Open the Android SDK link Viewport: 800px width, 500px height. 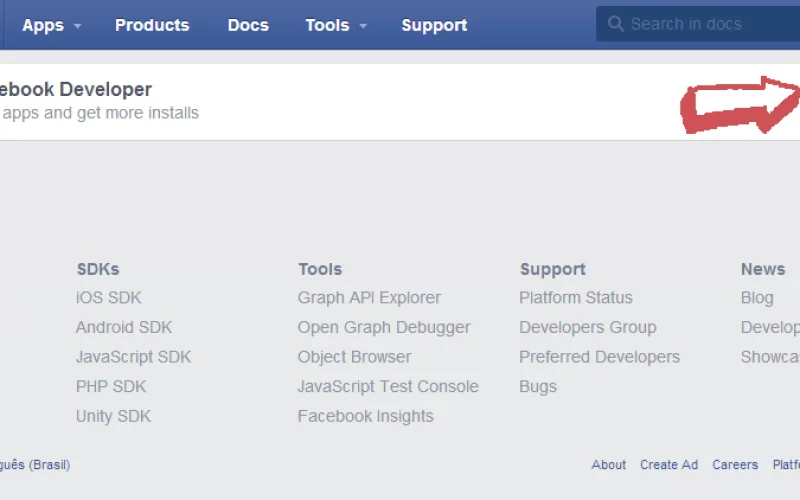pos(124,327)
